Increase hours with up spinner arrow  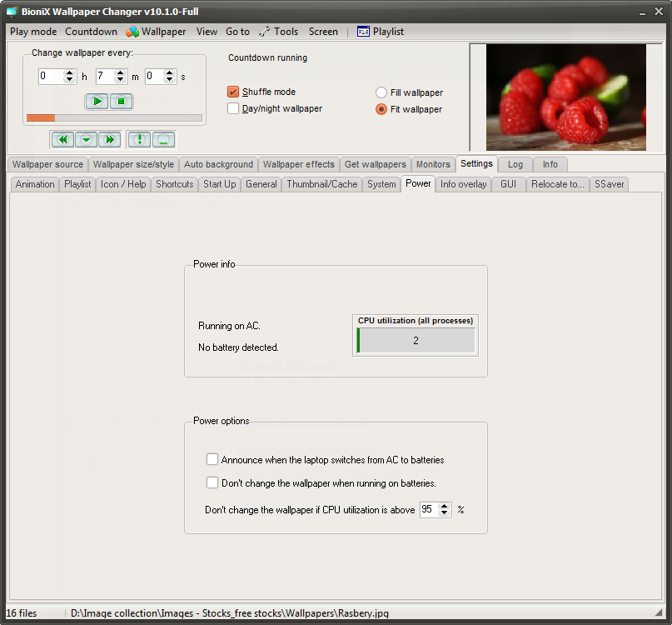pos(69,73)
